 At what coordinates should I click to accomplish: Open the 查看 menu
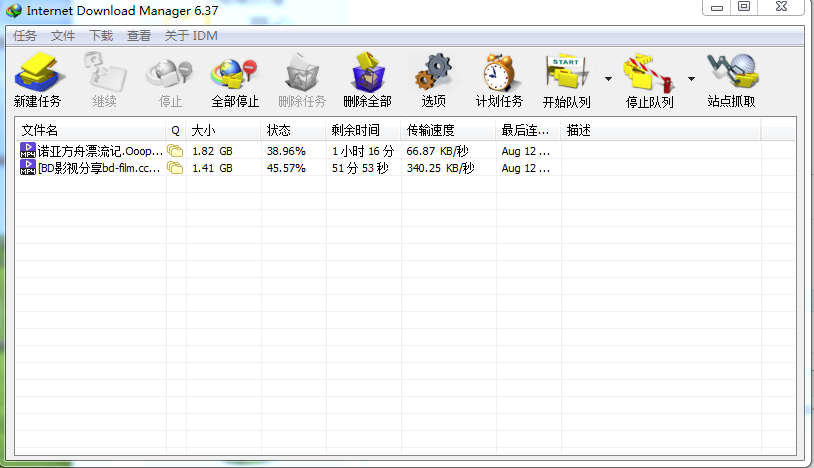(139, 36)
